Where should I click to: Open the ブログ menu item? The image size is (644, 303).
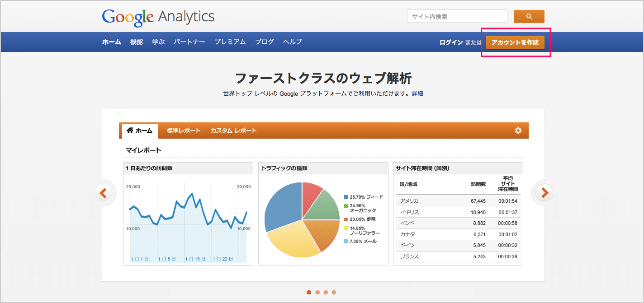click(265, 42)
